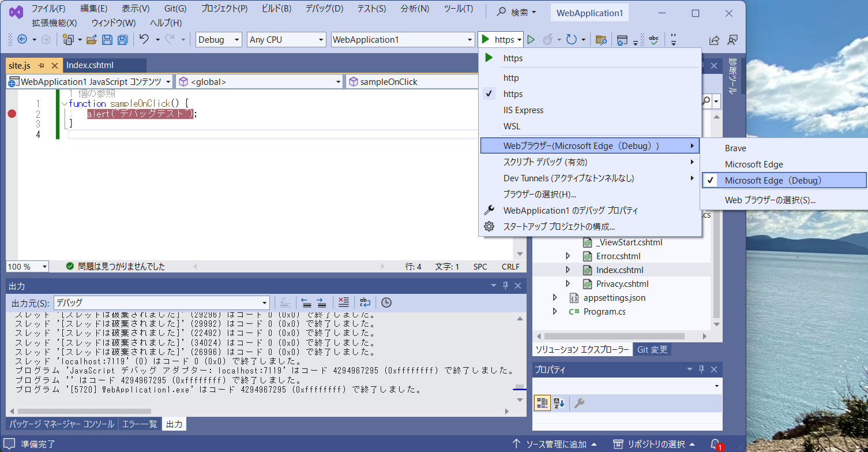The image size is (868, 452).
Task: Toggle the breakpoint on line 2
Action: pos(12,114)
